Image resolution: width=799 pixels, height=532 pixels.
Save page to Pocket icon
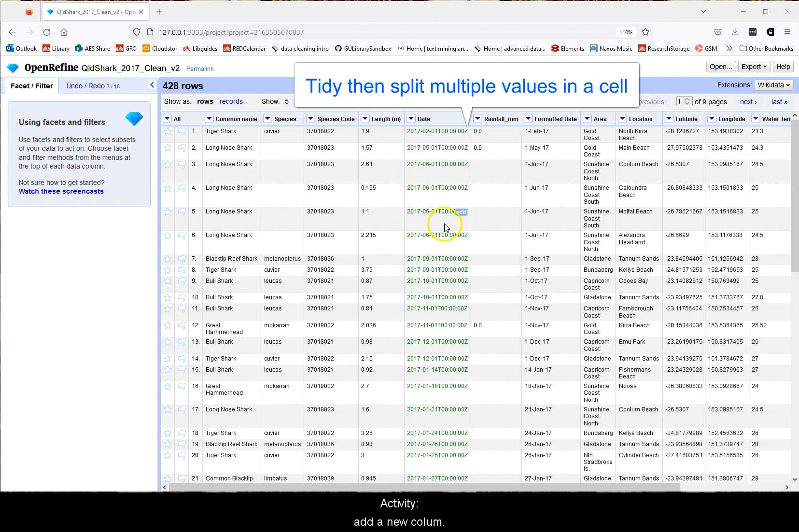click(717, 32)
